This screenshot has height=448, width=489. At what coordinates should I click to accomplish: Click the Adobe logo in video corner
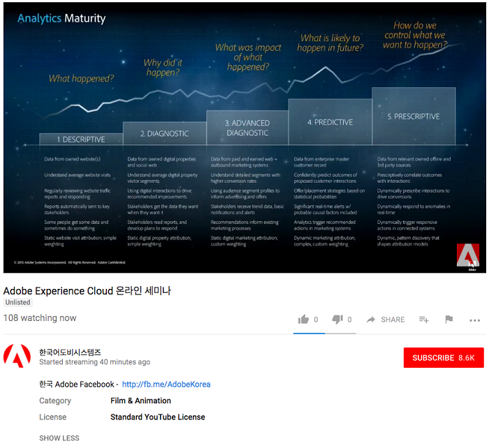pos(468,256)
